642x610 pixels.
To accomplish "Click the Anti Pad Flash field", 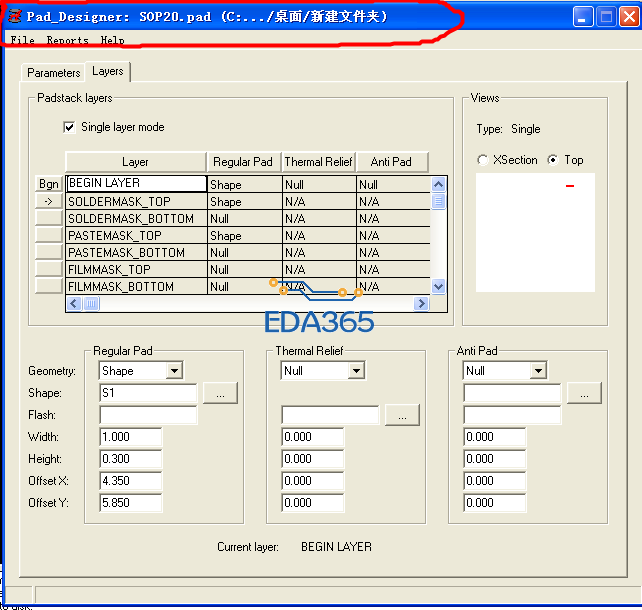I will coord(512,415).
